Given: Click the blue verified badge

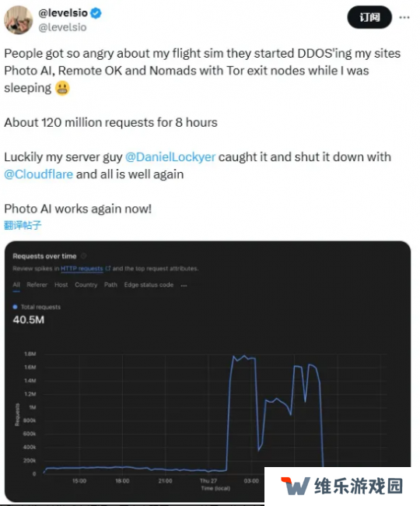Looking at the screenshot, I should click(x=96, y=13).
